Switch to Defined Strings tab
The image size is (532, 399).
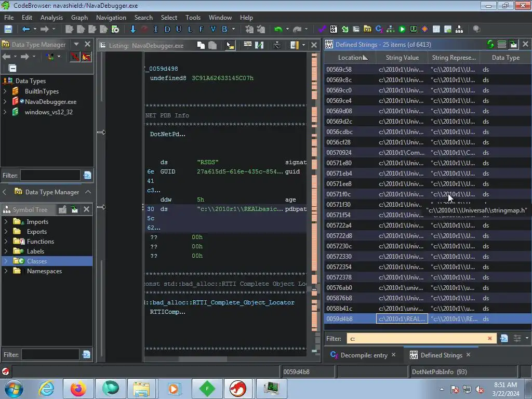click(x=441, y=355)
